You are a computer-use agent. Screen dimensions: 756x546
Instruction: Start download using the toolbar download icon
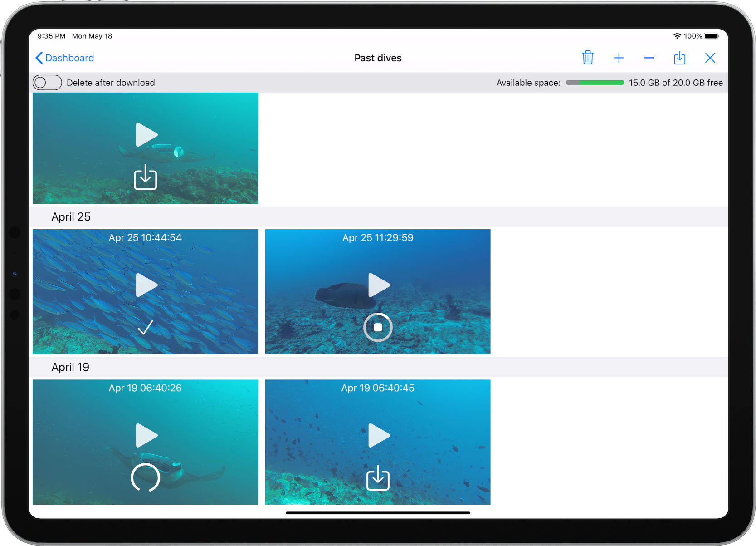coord(679,58)
